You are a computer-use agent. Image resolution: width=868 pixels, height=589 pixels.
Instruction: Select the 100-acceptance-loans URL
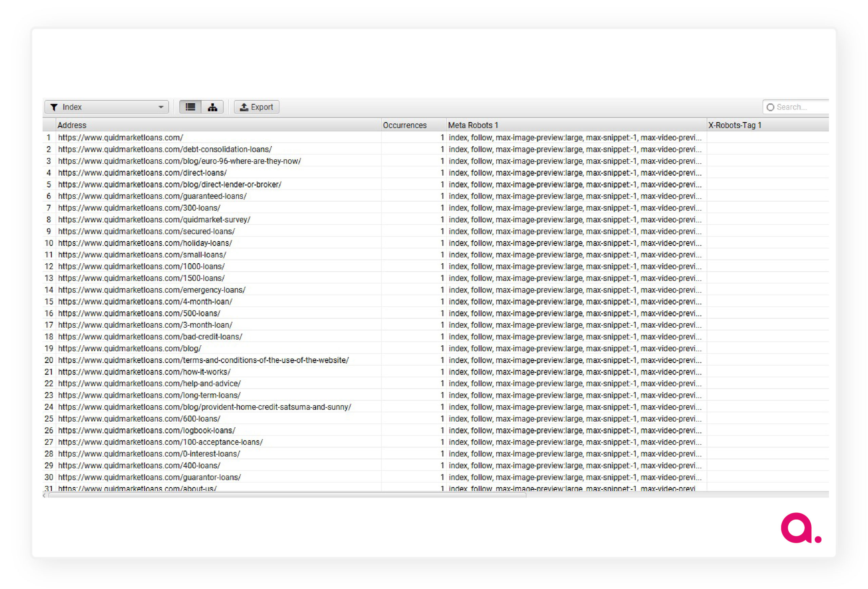point(161,442)
